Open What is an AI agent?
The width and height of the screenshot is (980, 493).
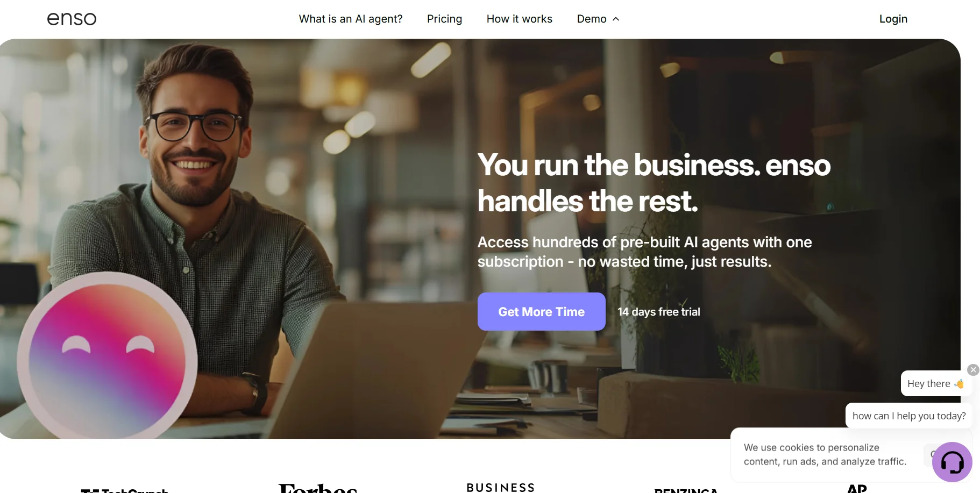(x=351, y=19)
